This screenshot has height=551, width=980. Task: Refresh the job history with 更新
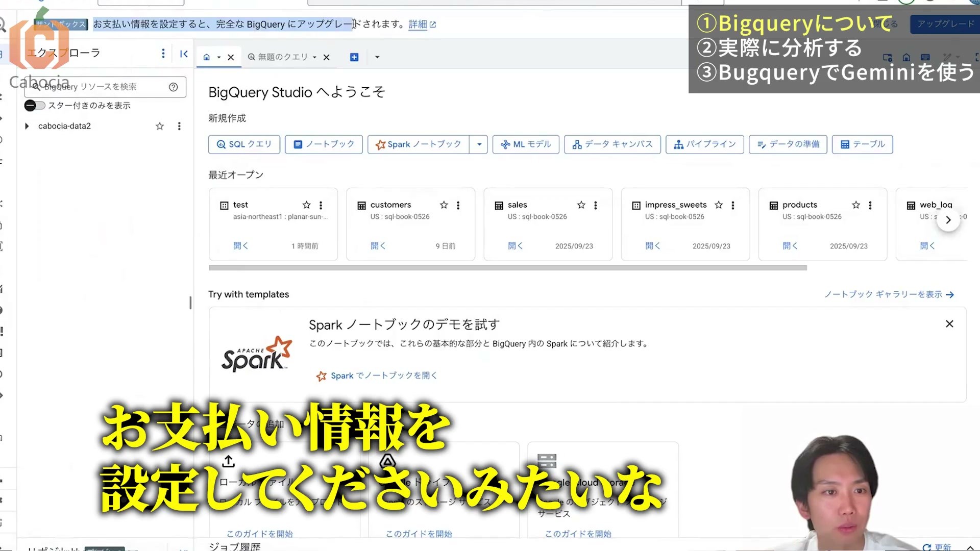click(937, 547)
